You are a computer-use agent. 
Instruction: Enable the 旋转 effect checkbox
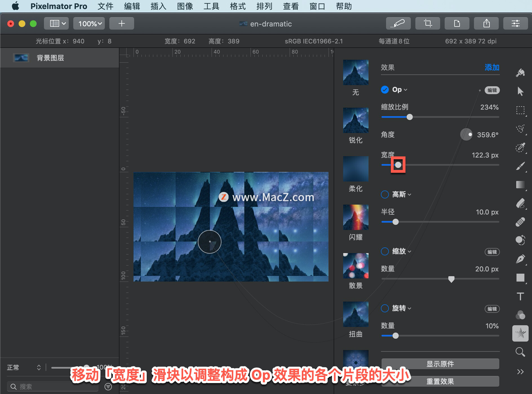(385, 308)
